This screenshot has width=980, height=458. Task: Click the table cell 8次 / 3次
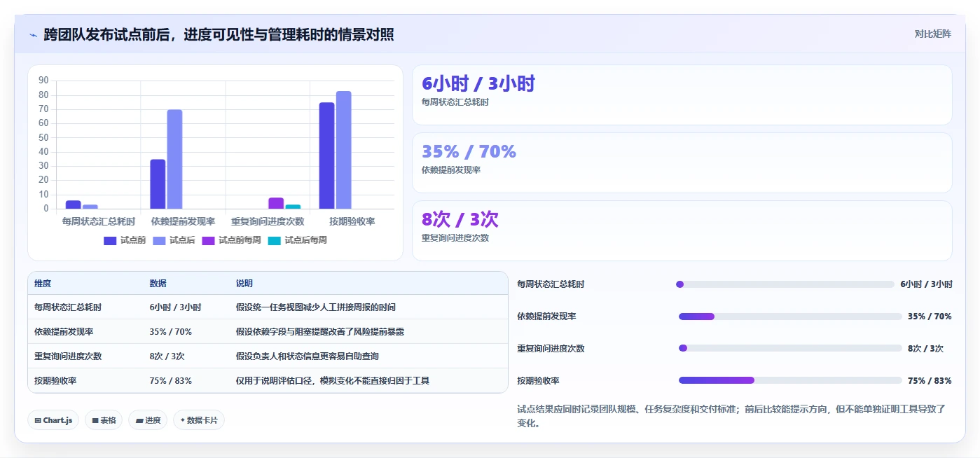coord(167,356)
